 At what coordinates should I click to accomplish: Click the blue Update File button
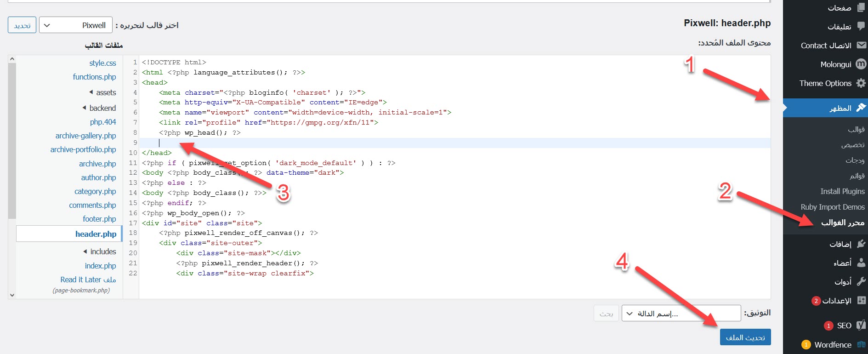tap(745, 337)
